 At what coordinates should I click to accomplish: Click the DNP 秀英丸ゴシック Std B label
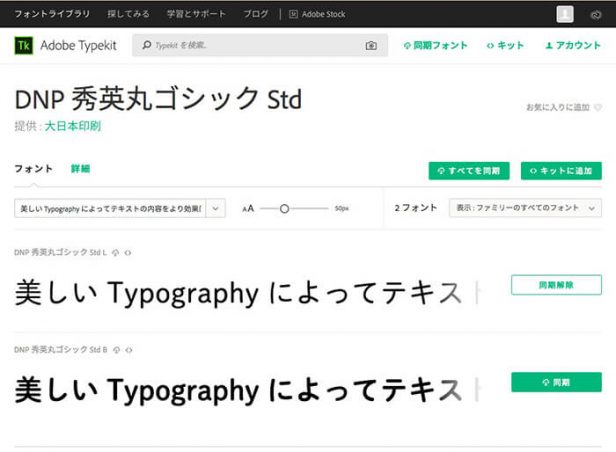click(x=60, y=350)
